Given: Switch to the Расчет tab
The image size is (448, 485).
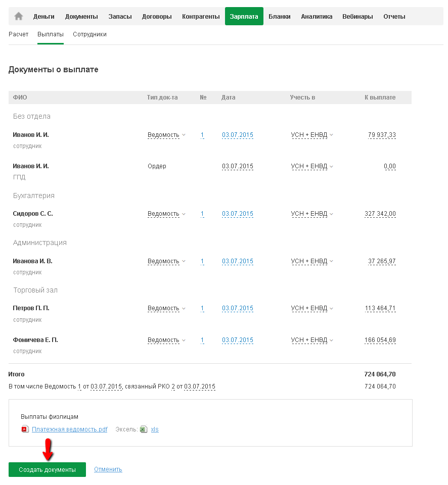Looking at the screenshot, I should [18, 34].
